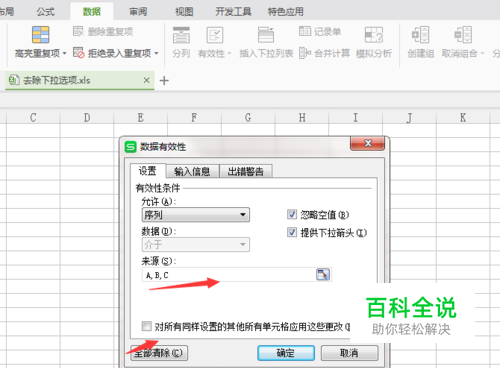
Task: Click the Remove Duplicates (删除重复项) icon
Action: point(78,31)
